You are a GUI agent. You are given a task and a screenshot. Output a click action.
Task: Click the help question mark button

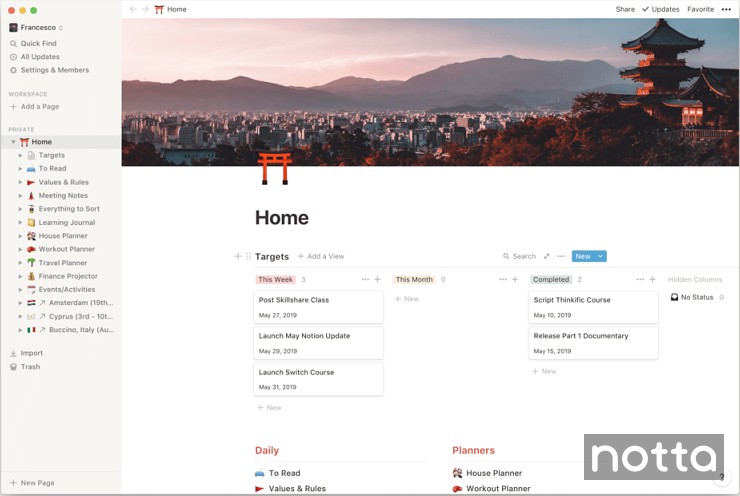click(722, 477)
